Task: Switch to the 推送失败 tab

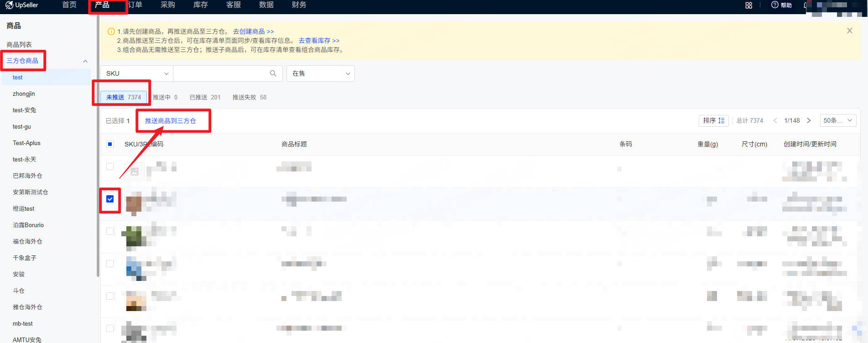Action: click(x=249, y=97)
